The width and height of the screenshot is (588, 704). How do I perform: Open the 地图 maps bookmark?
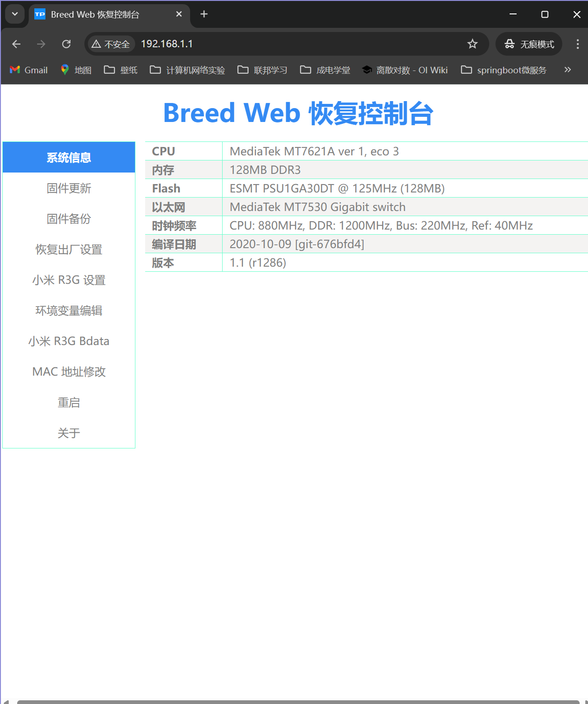click(x=76, y=70)
